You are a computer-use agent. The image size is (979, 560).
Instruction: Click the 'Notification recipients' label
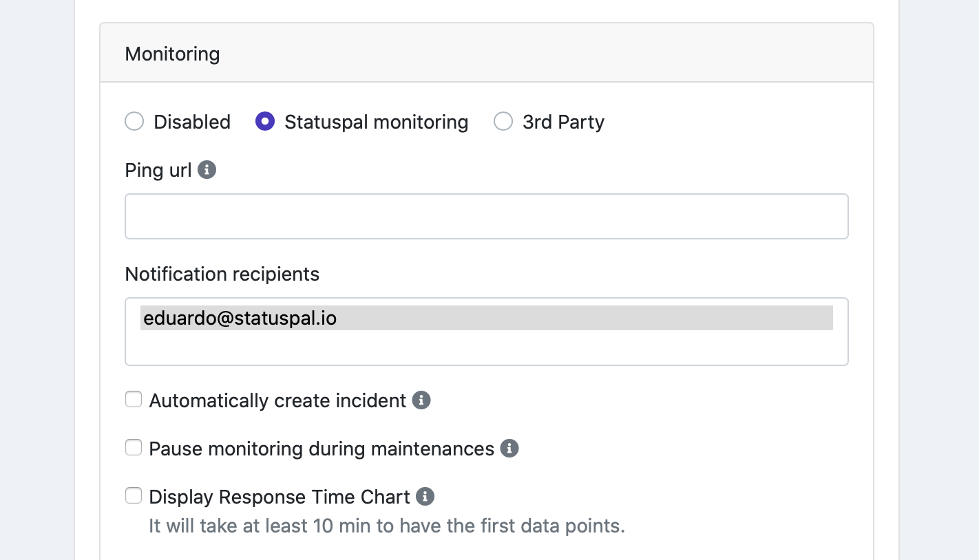(x=222, y=274)
